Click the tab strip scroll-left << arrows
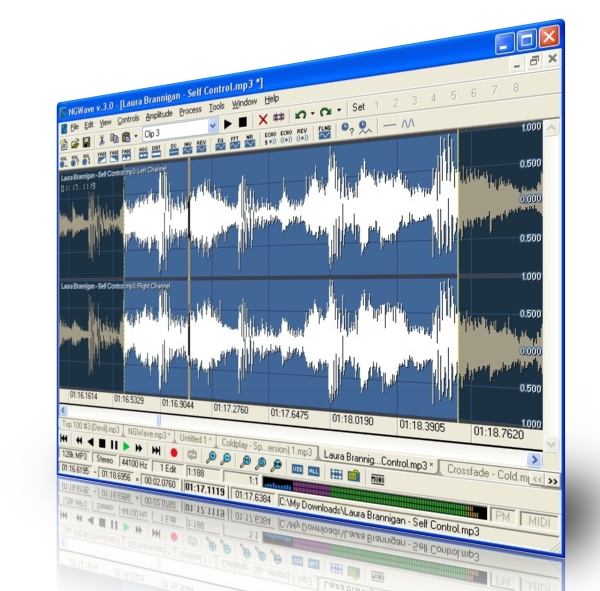 point(538,479)
